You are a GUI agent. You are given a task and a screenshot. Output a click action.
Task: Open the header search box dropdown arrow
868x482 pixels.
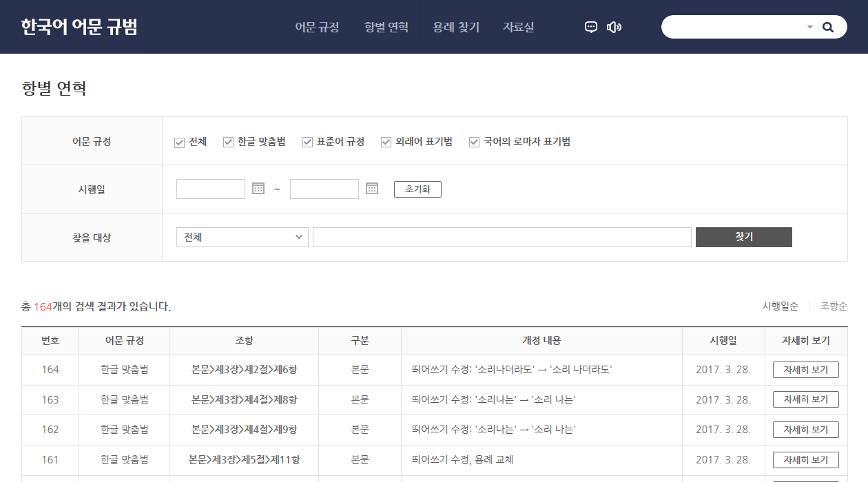[810, 28]
